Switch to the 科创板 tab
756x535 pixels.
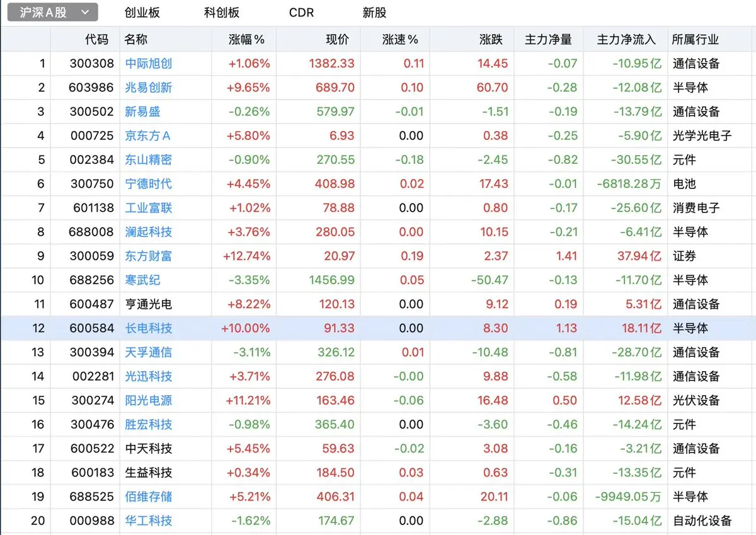pyautogui.click(x=222, y=13)
